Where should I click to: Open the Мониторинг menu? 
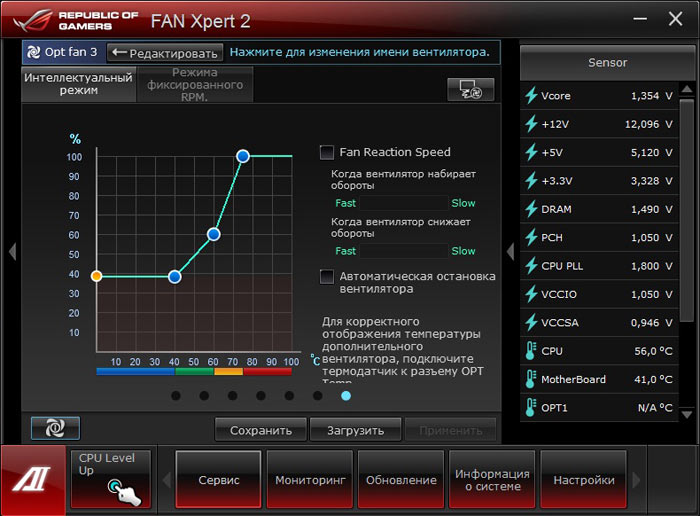point(310,479)
